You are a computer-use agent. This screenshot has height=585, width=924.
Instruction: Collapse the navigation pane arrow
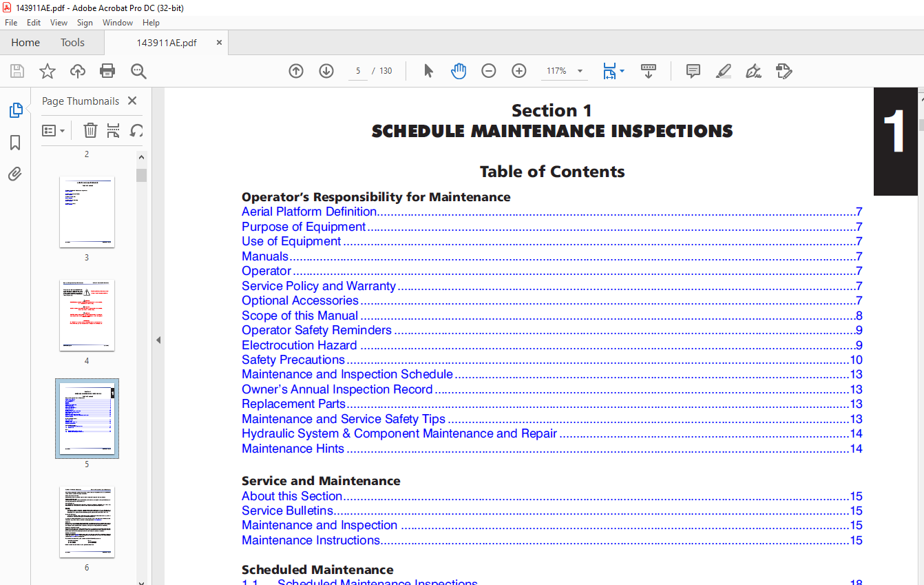pos(158,340)
